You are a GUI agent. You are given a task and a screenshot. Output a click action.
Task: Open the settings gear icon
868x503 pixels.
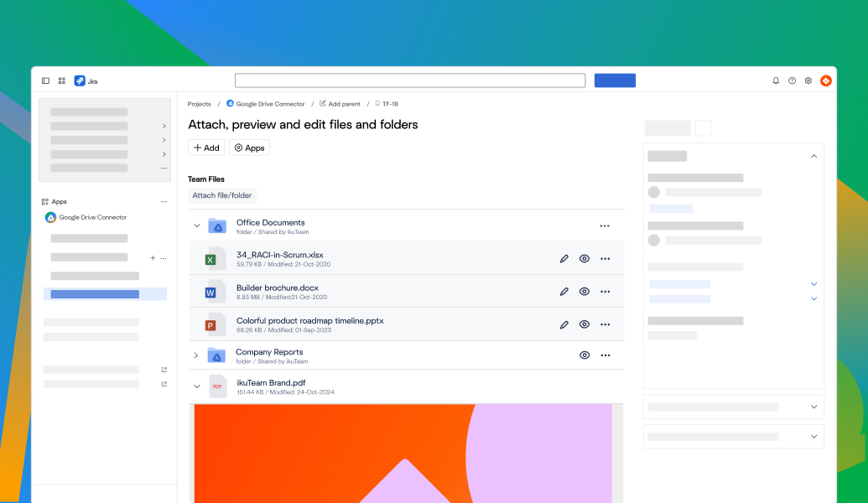pyautogui.click(x=808, y=80)
